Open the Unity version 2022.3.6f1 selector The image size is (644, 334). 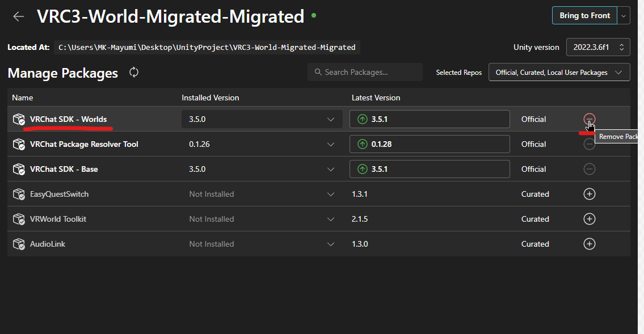pyautogui.click(x=597, y=47)
